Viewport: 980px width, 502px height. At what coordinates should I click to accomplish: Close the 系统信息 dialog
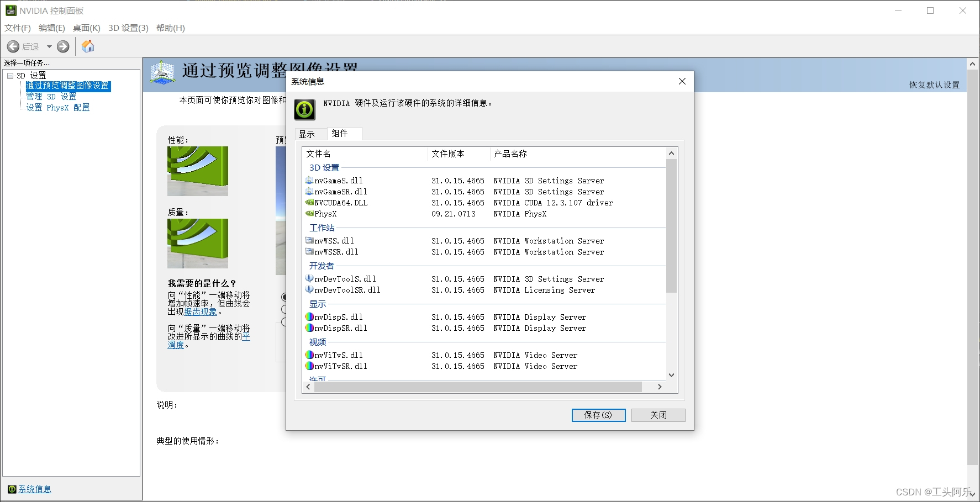pyautogui.click(x=682, y=81)
